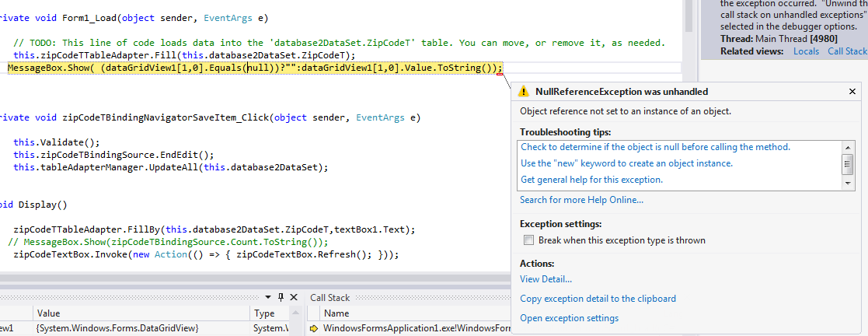The width and height of the screenshot is (868, 336).
Task: Click the yellow warning icon in exception popup
Action: coord(524,91)
